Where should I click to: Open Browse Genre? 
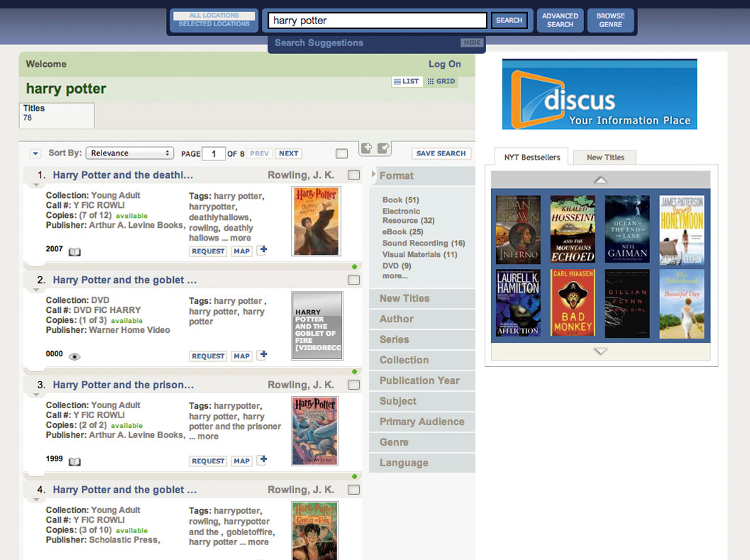pyautogui.click(x=610, y=20)
